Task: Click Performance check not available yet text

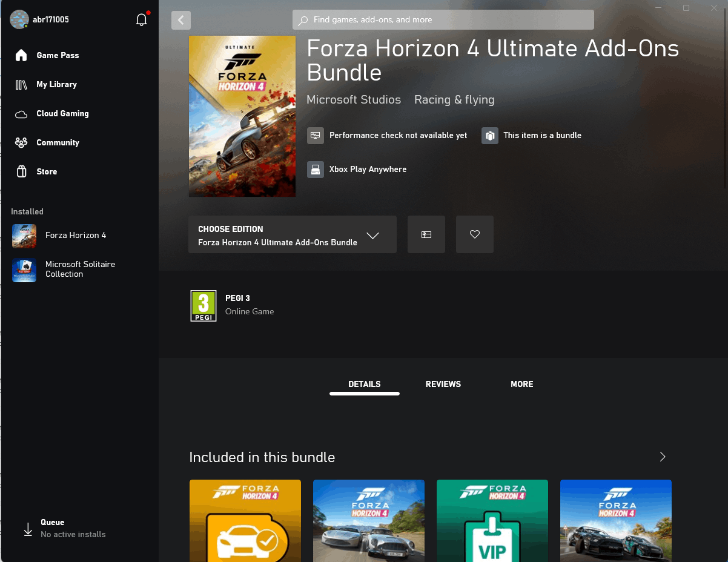Action: 399,136
